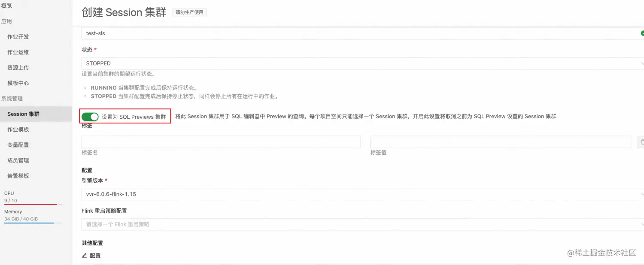Click the 请勿生产使用 badge
644x265 pixels.
click(190, 12)
